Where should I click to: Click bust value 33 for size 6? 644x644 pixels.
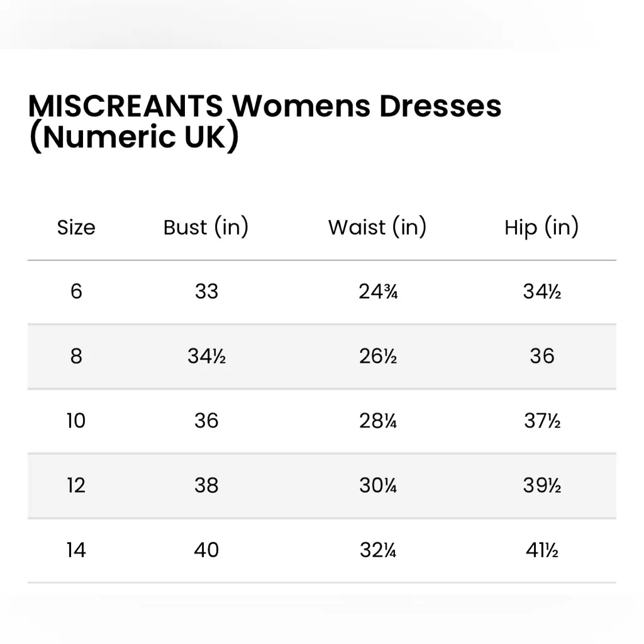click(206, 292)
